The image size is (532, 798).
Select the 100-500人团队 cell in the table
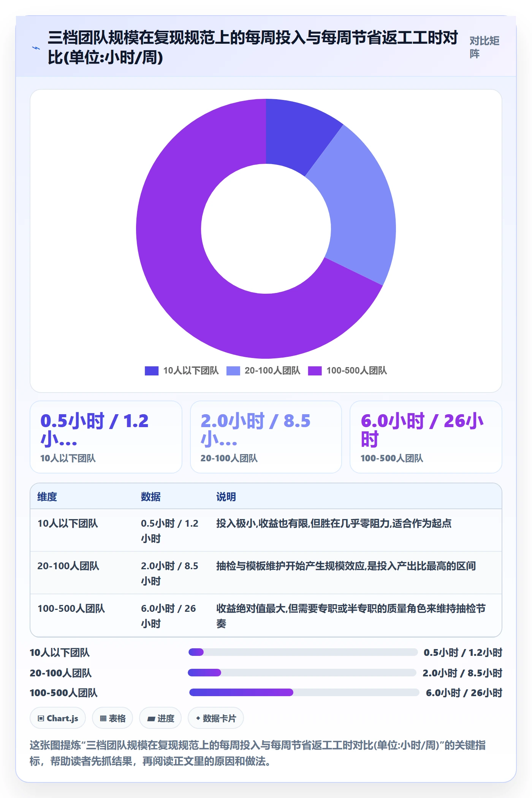[x=71, y=608]
